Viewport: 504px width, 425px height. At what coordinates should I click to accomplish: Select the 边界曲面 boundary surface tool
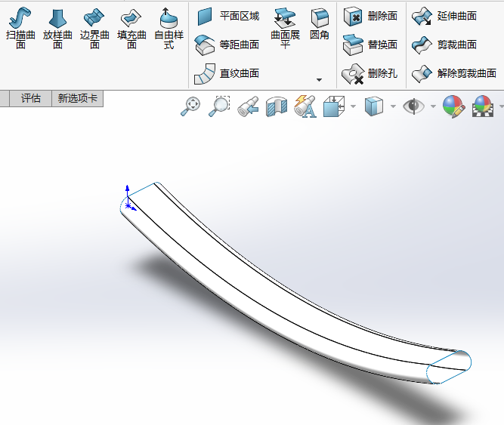click(94, 28)
